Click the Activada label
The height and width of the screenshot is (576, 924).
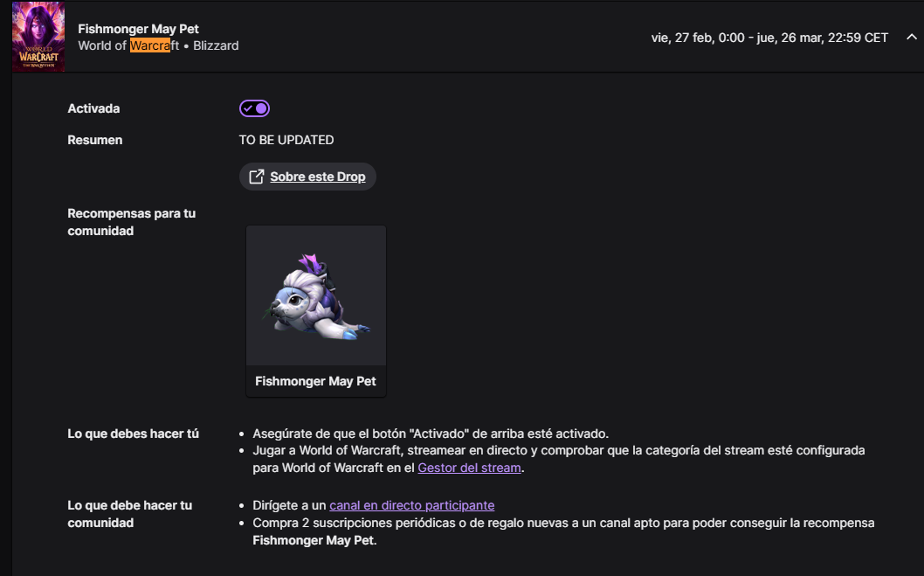click(x=93, y=108)
